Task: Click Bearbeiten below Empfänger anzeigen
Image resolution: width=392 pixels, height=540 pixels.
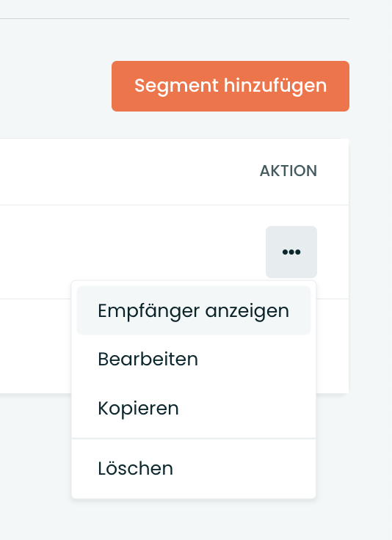Action: pos(194,360)
